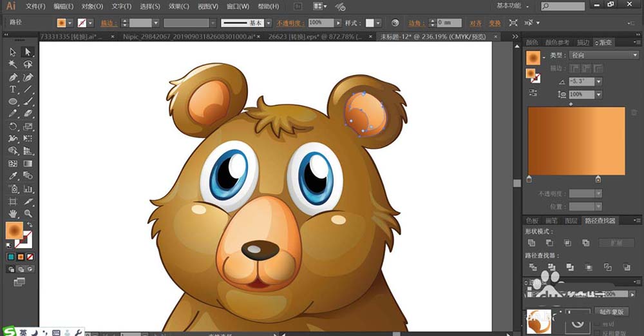Click the Exclude shape mode icon
This screenshot has height=336, width=644.
click(x=585, y=242)
